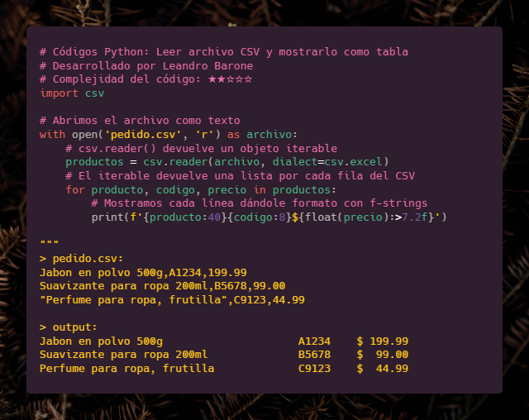Click the quoted 'Perfume para ropa, frutilla' CSV row
The height and width of the screenshot is (420, 529).
click(172, 299)
